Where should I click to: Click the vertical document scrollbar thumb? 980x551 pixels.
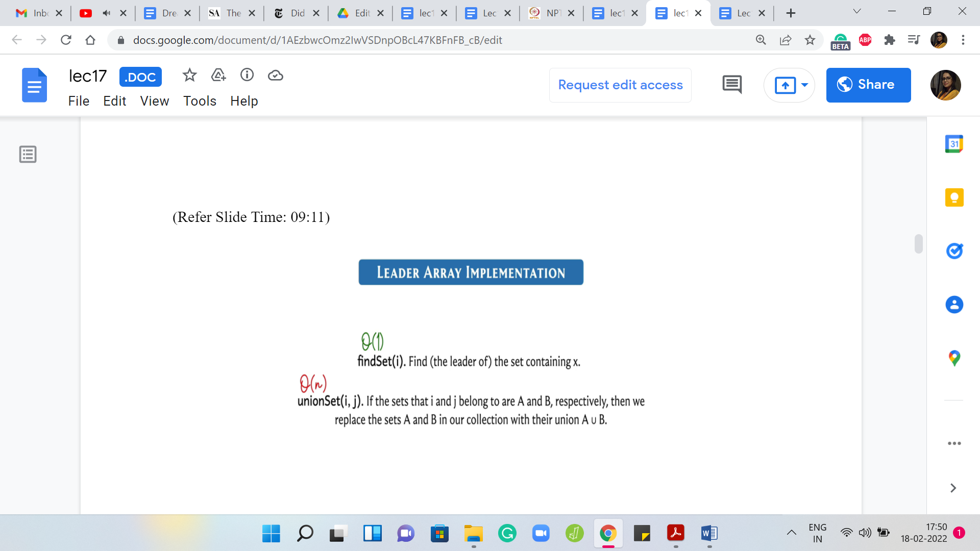919,244
